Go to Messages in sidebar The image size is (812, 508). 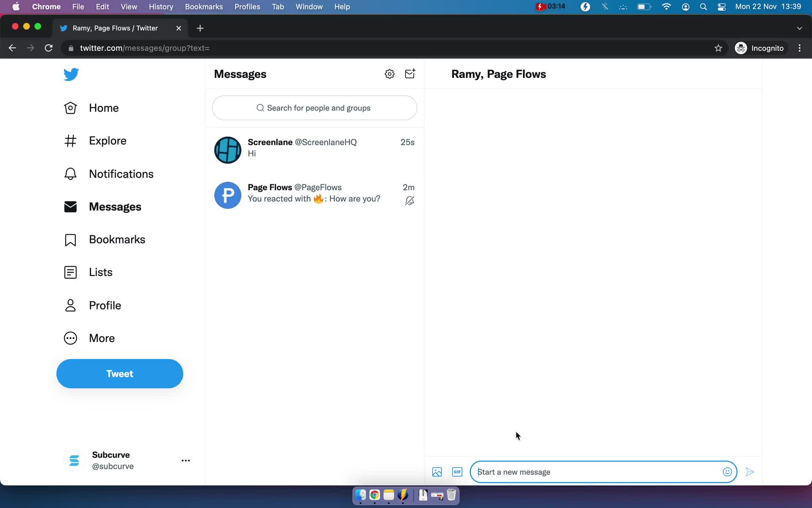pyautogui.click(x=102, y=207)
